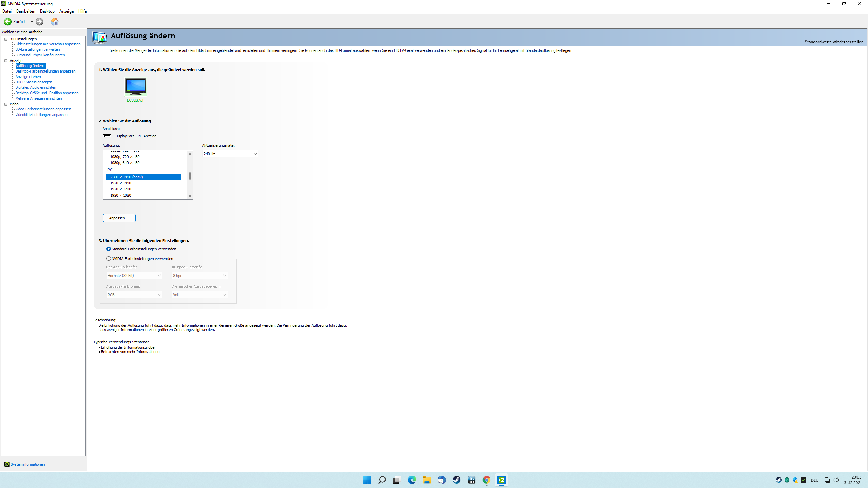Viewport: 868px width, 488px height.
Task: Open the Desktop menu
Action: coord(47,11)
